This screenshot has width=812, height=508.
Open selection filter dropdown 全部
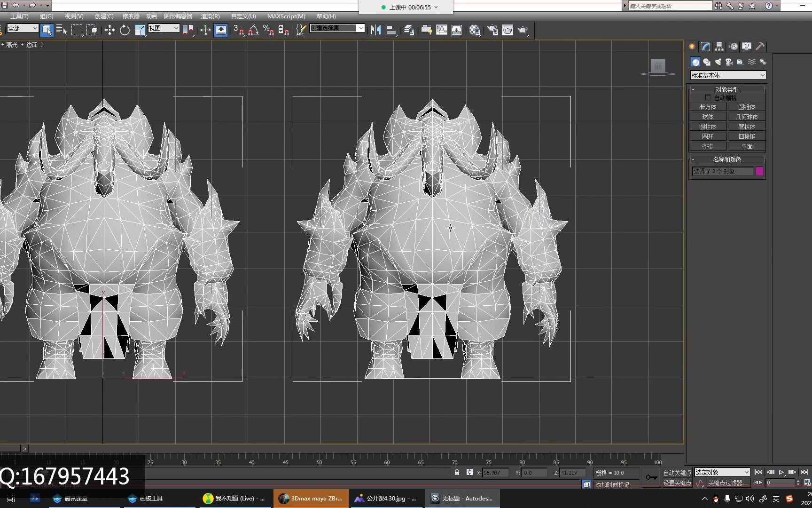pyautogui.click(x=23, y=28)
